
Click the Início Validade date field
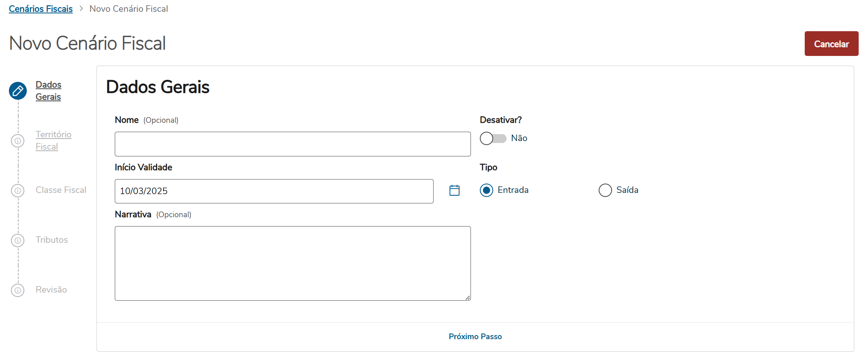(274, 191)
